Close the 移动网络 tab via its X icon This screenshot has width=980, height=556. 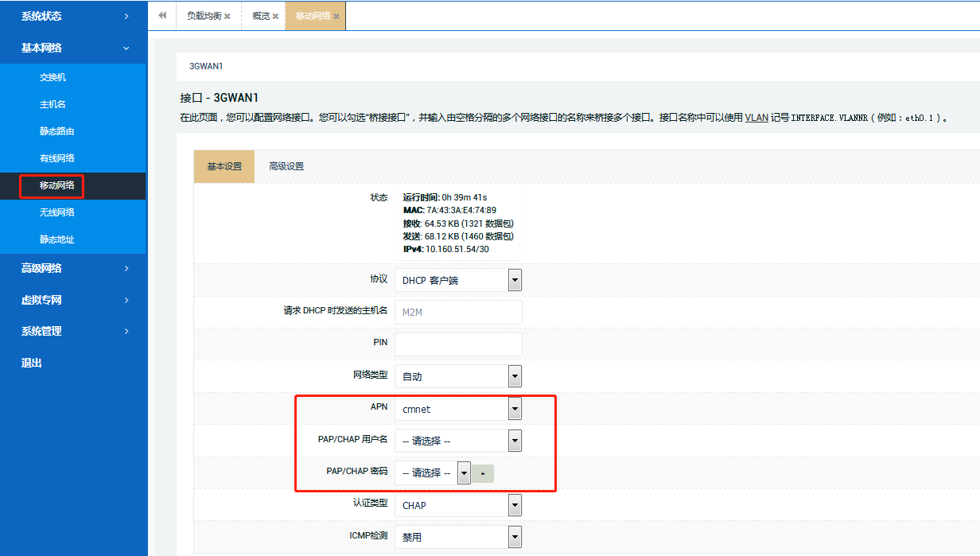point(336,17)
